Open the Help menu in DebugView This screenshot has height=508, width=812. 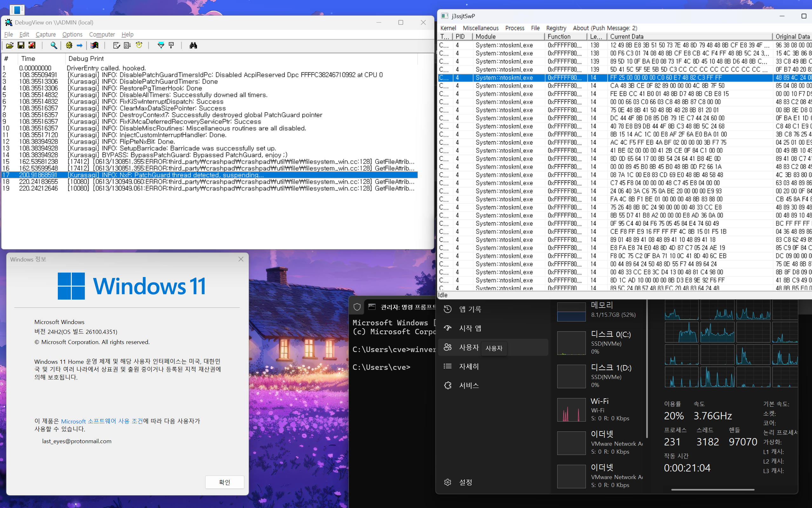127,34
